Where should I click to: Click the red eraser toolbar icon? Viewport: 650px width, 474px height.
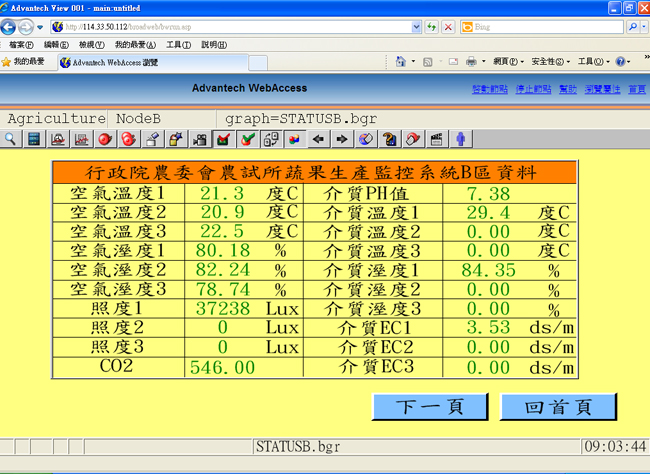pos(413,139)
